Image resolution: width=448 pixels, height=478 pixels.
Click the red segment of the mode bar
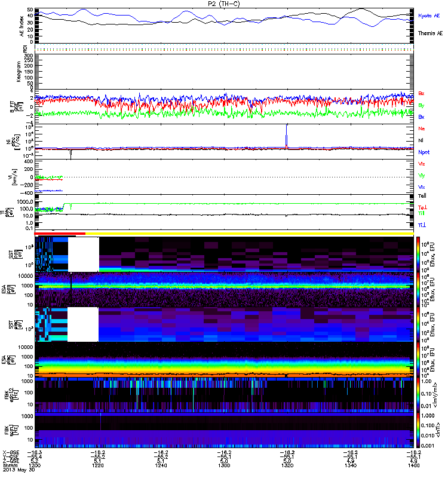coord(60,234)
